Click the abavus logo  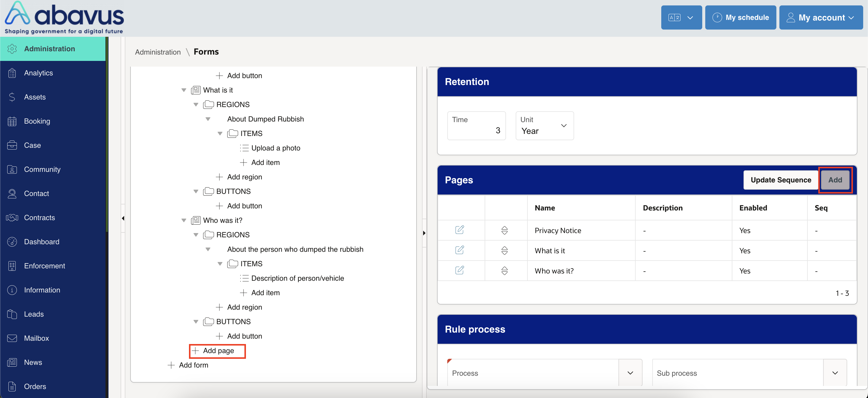coord(64,17)
